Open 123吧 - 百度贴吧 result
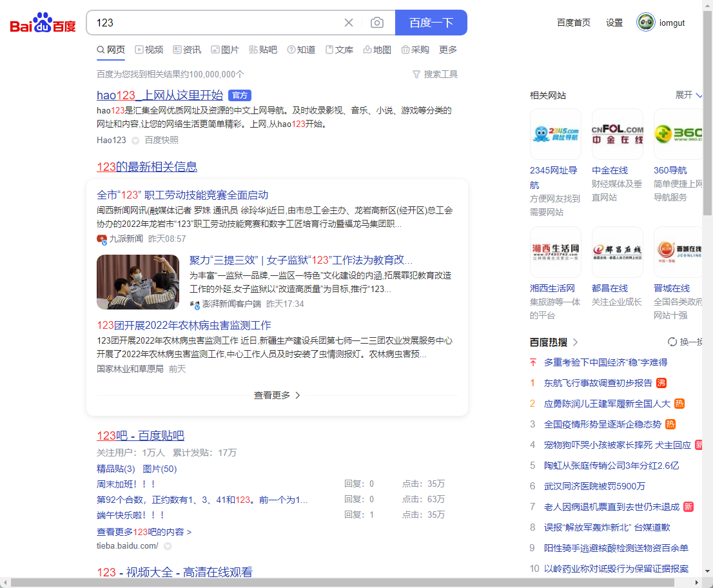Screen dimensions: 713x588 click(x=141, y=436)
